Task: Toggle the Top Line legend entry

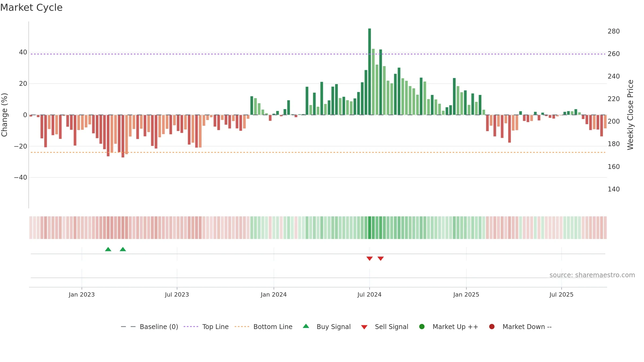Action: tap(206, 327)
